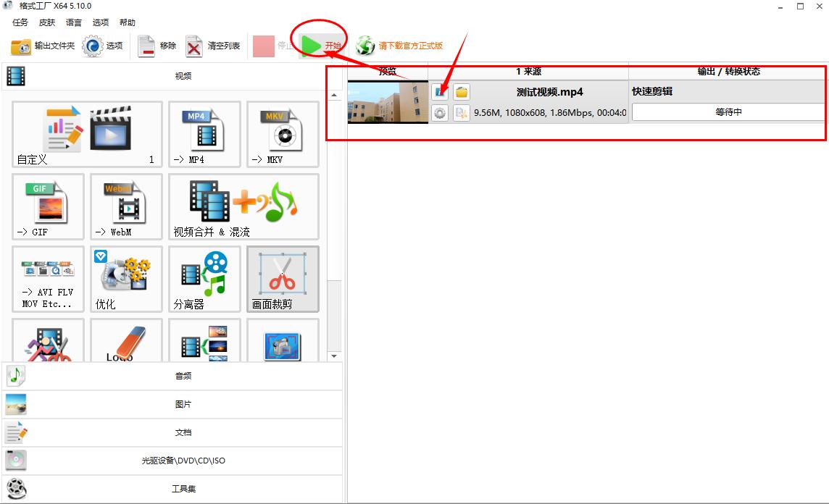Open the 语言 language menu

pos(73,22)
